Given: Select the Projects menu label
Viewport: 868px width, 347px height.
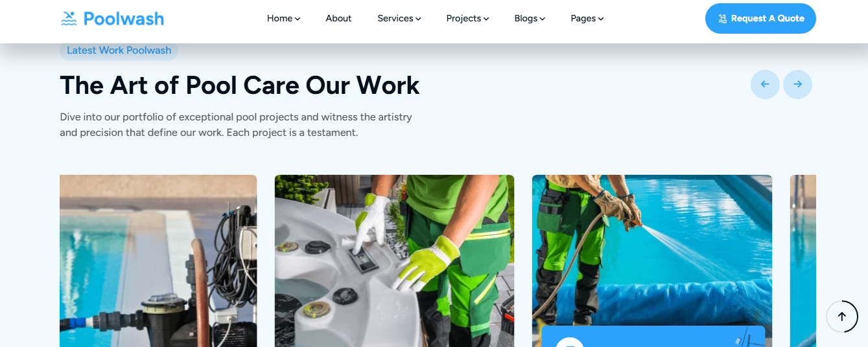Looking at the screenshot, I should coord(463,18).
